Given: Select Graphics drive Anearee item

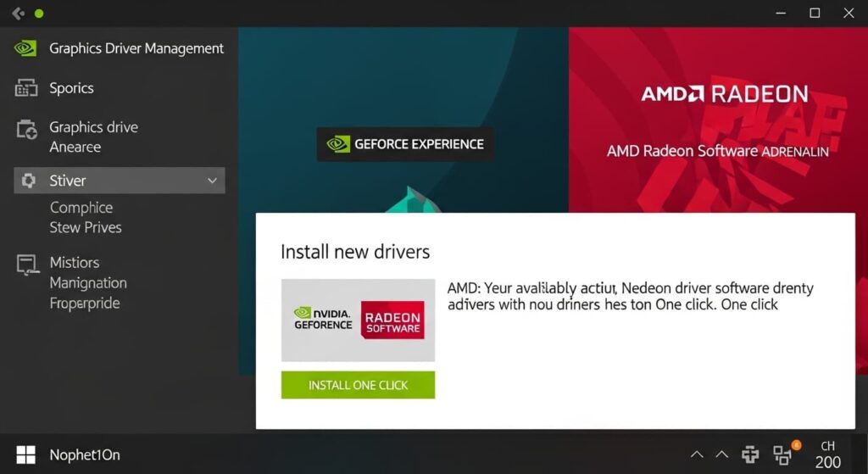Looking at the screenshot, I should (93, 137).
